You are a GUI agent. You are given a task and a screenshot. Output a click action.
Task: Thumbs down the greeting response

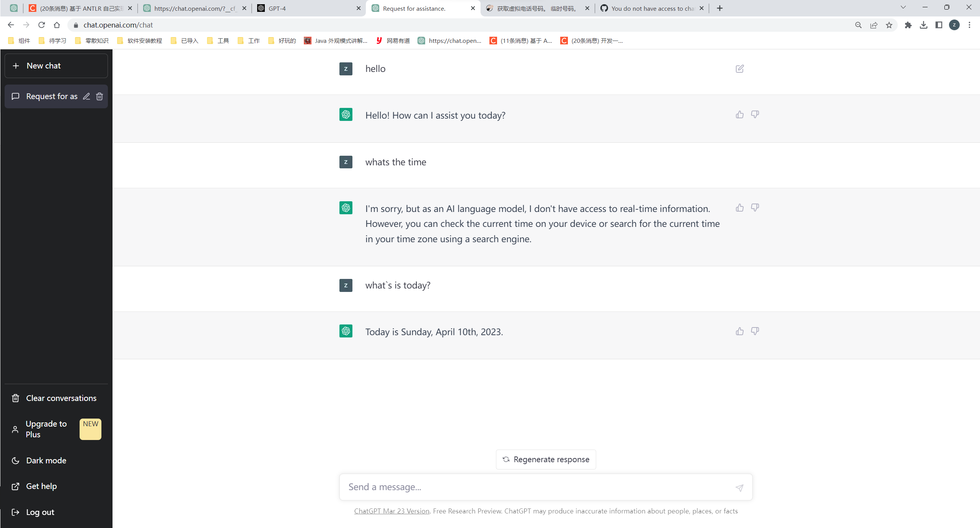pos(755,114)
